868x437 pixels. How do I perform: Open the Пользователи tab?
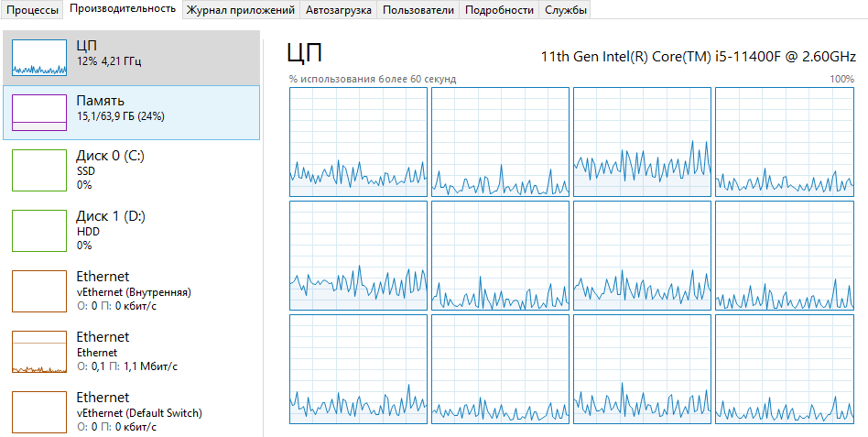point(418,10)
